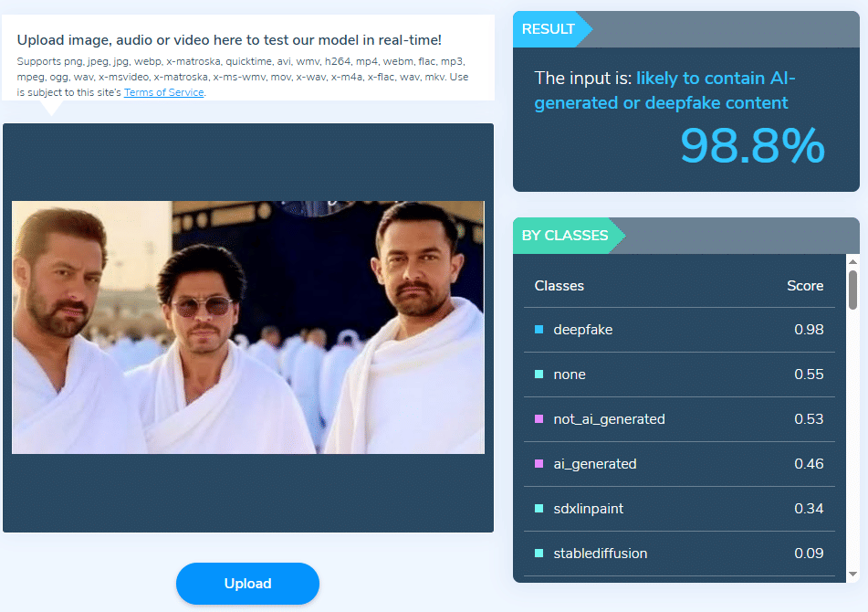Select the BY CLASSES tab header
The width and height of the screenshot is (868, 612).
(565, 236)
